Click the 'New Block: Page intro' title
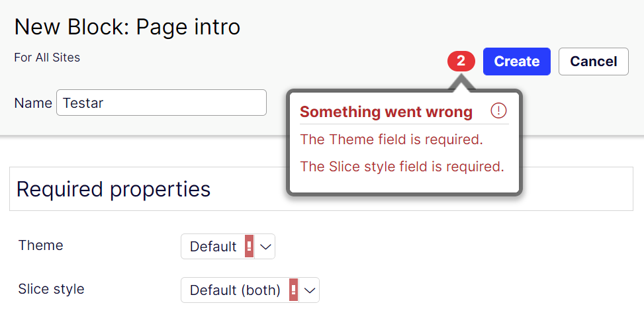644x336 pixels. [127, 26]
